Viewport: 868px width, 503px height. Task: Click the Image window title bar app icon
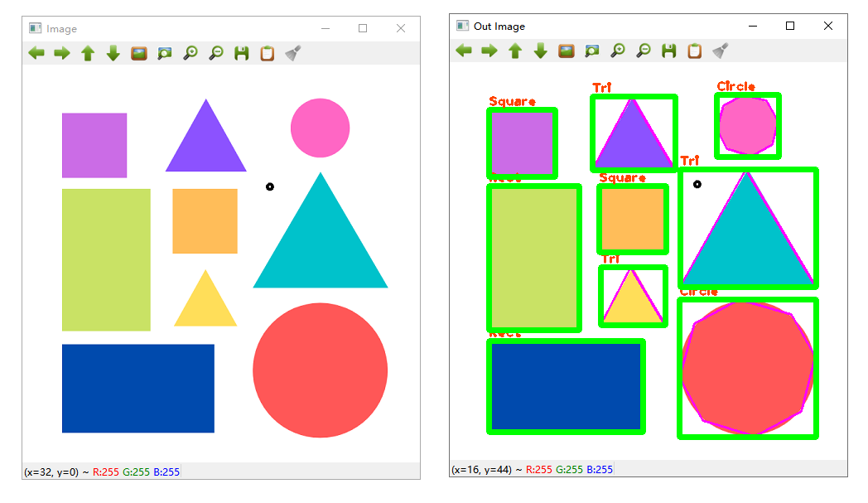[x=36, y=27]
